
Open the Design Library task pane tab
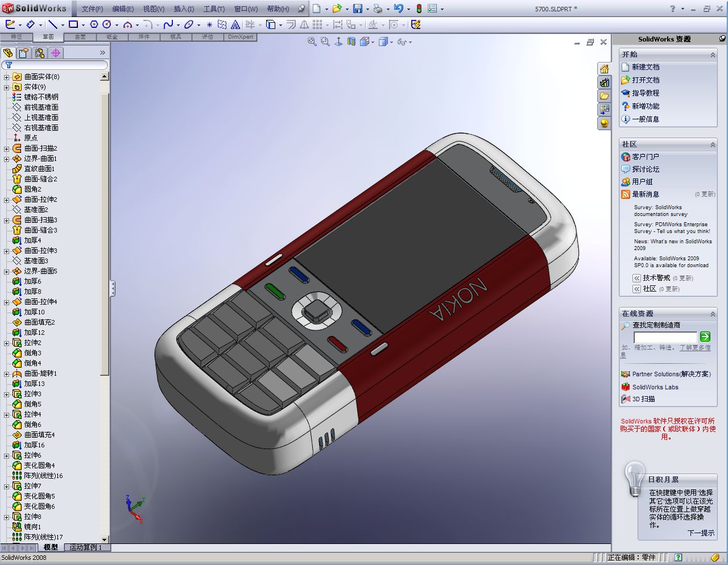click(604, 82)
